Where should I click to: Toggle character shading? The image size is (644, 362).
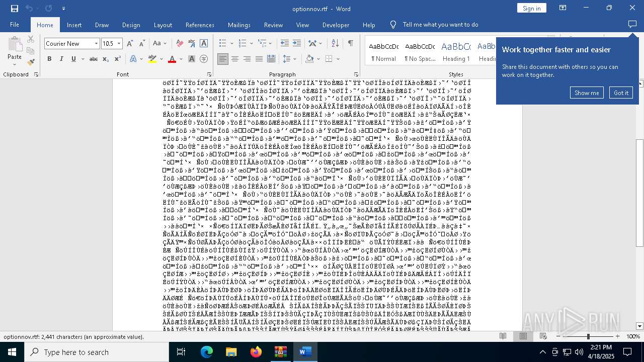click(x=192, y=59)
